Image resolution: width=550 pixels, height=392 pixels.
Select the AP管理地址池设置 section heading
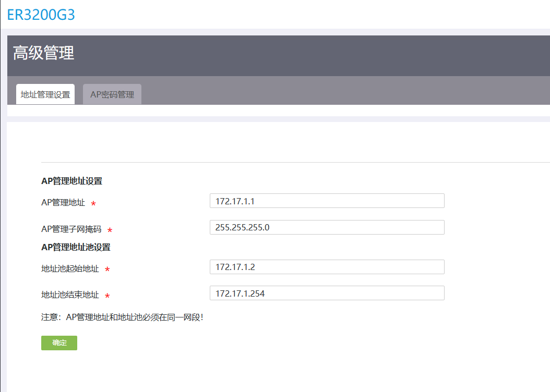[76, 247]
